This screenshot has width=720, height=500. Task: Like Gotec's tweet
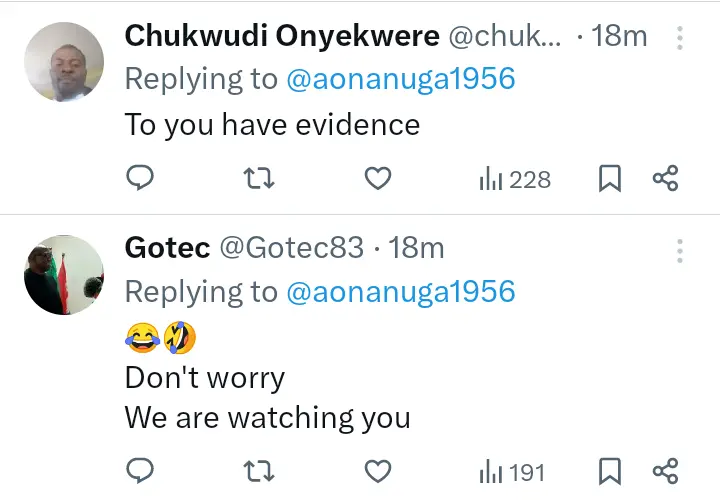(x=376, y=471)
